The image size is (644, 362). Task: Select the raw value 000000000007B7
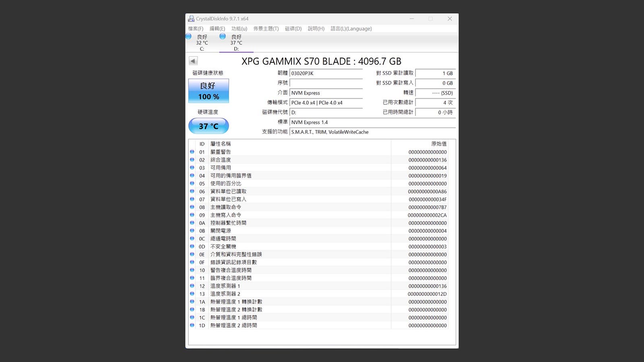[428, 207]
